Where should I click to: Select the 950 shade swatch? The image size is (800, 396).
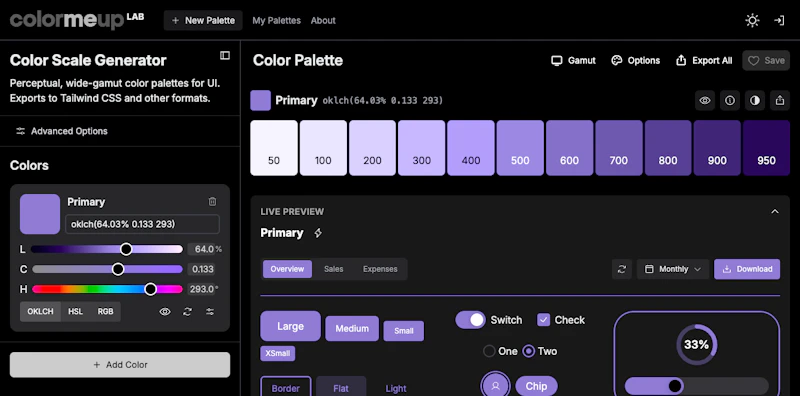point(766,148)
